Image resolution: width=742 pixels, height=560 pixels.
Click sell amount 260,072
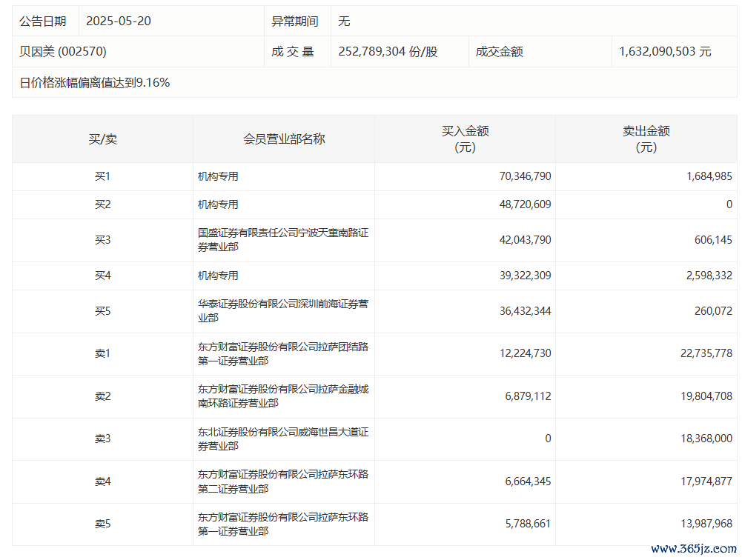(x=713, y=311)
